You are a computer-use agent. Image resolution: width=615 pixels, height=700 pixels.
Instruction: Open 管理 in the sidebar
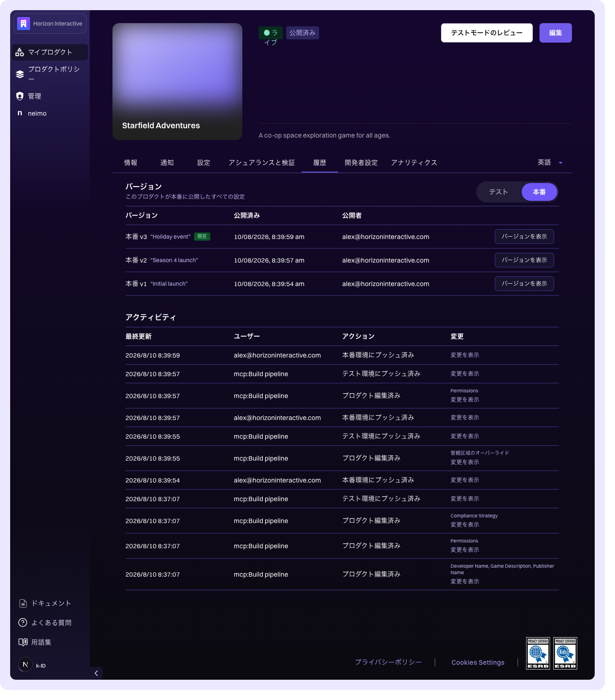tap(50, 96)
